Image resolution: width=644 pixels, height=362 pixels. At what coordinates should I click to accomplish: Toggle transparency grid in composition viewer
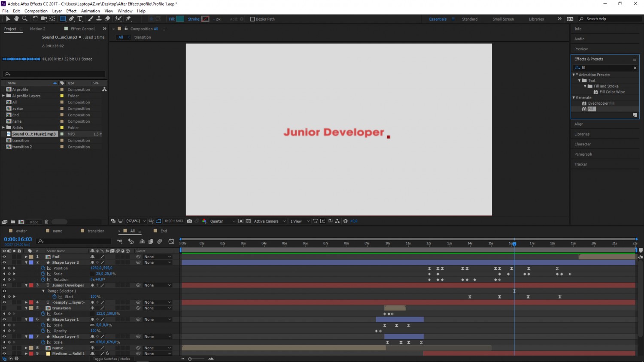248,221
